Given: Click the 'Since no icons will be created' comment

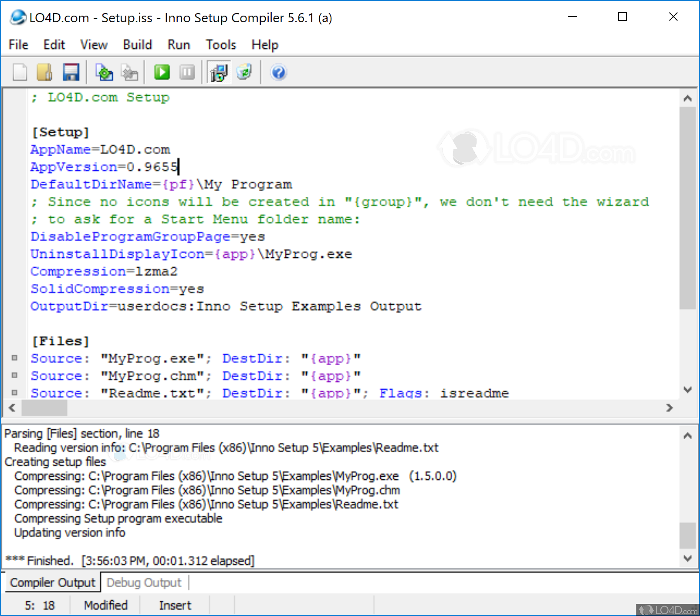Looking at the screenshot, I should [x=340, y=202].
